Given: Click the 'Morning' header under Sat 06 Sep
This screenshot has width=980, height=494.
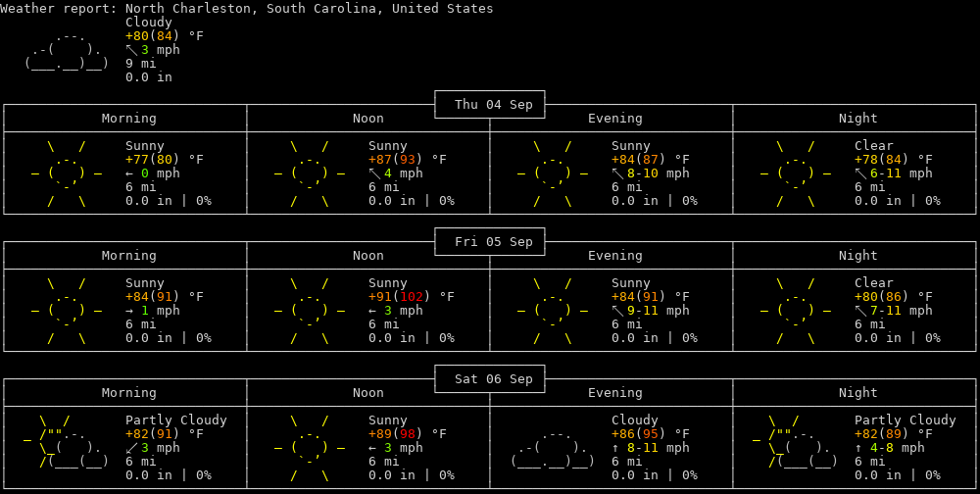Looking at the screenshot, I should (128, 393).
